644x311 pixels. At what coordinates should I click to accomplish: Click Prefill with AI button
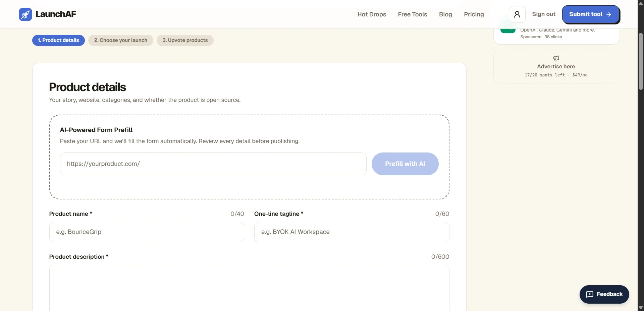click(x=405, y=164)
